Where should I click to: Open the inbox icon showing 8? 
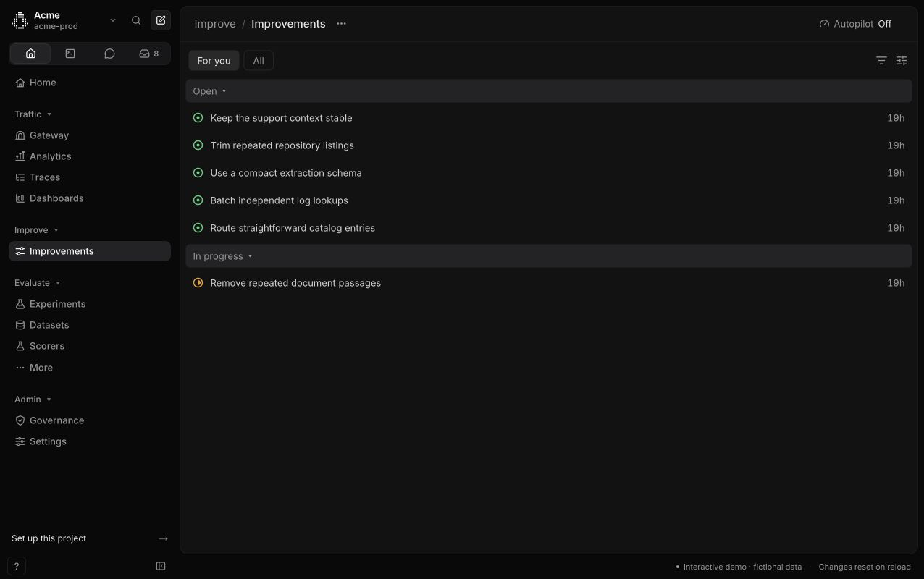click(x=149, y=54)
